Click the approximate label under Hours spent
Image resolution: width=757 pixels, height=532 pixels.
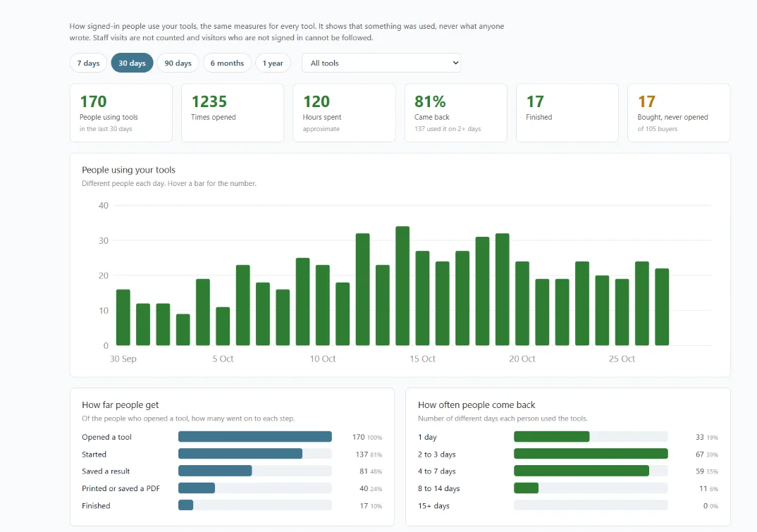[x=321, y=129]
